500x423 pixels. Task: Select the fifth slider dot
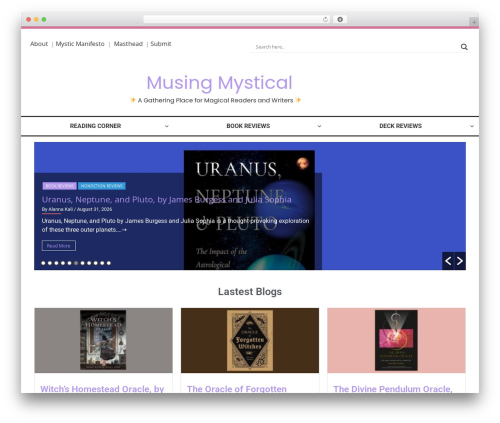[x=69, y=263]
